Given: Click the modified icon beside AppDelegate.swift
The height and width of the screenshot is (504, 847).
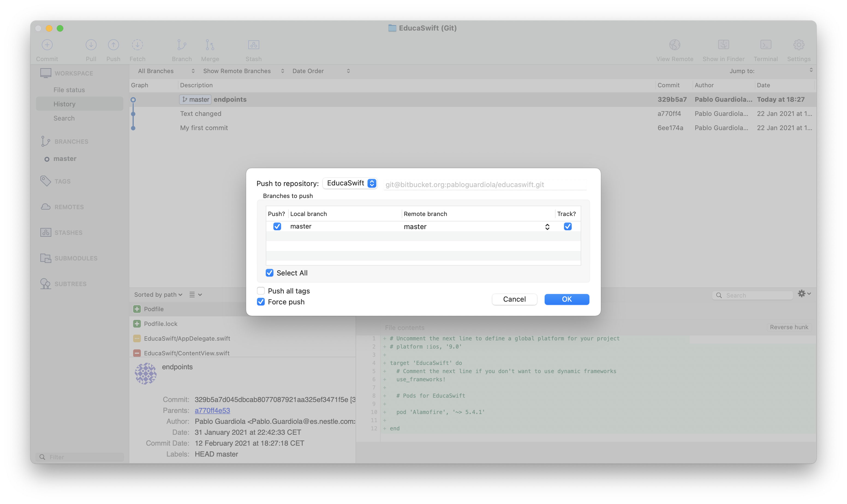Looking at the screenshot, I should tap(137, 338).
